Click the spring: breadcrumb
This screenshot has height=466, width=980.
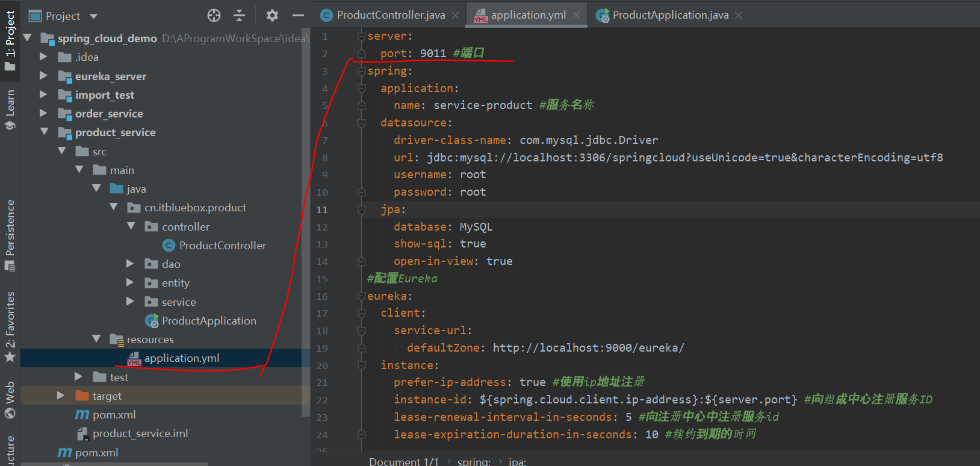474,461
